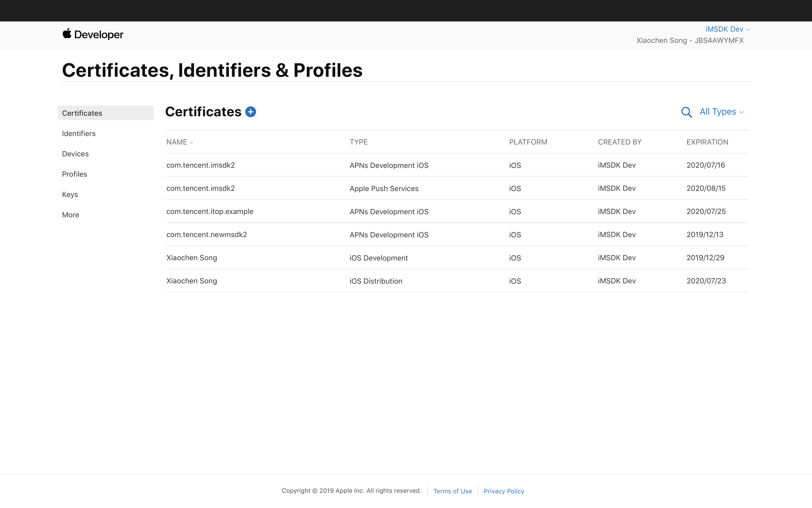Image resolution: width=812 pixels, height=508 pixels.
Task: Click the Certificates, Identifiers & Profiles heading
Action: pyautogui.click(x=212, y=70)
